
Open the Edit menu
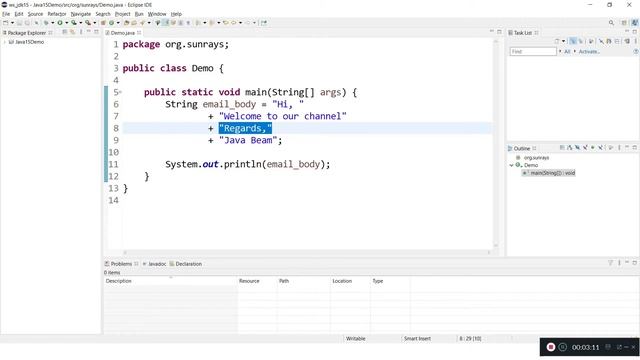19,14
